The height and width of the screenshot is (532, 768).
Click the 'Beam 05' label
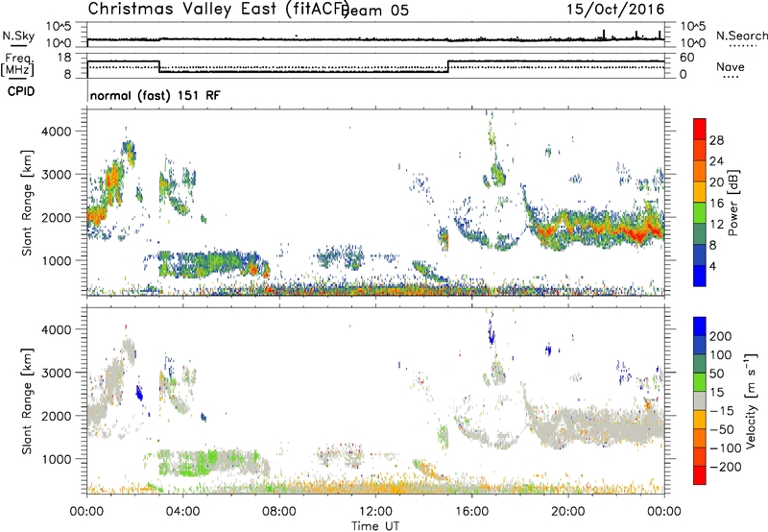click(376, 10)
